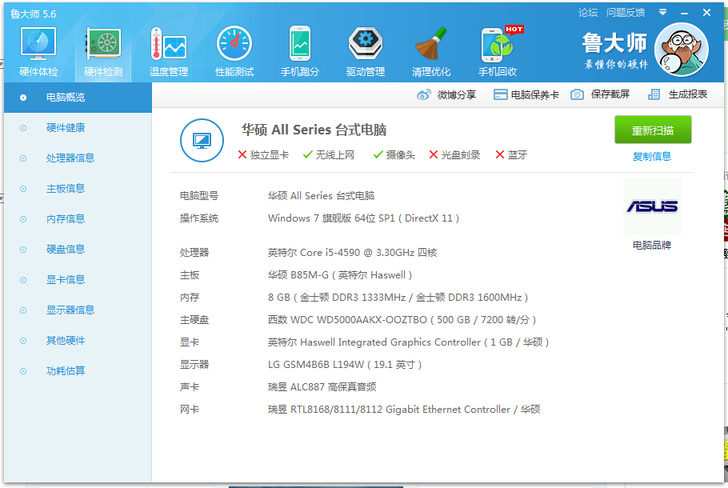This screenshot has width=728, height=488.
Task: Click the 英特尔 Core i5-4590 processor value
Action: click(x=352, y=253)
